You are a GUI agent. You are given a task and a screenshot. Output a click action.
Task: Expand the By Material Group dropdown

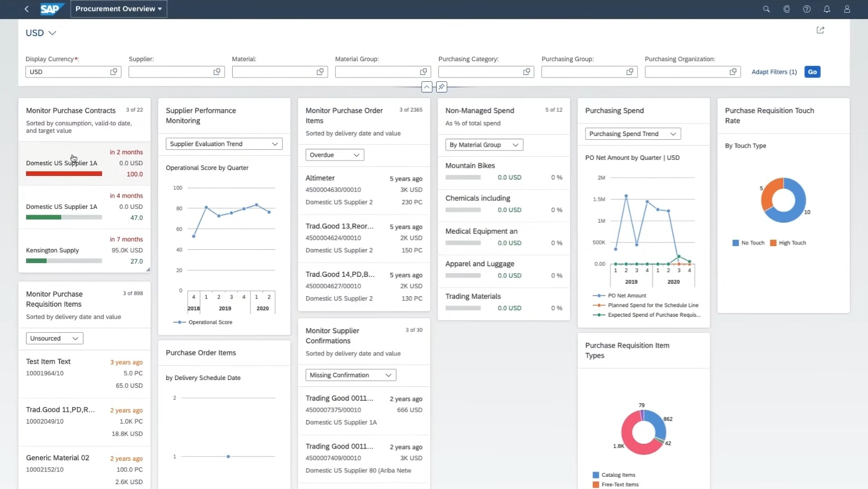[484, 145]
